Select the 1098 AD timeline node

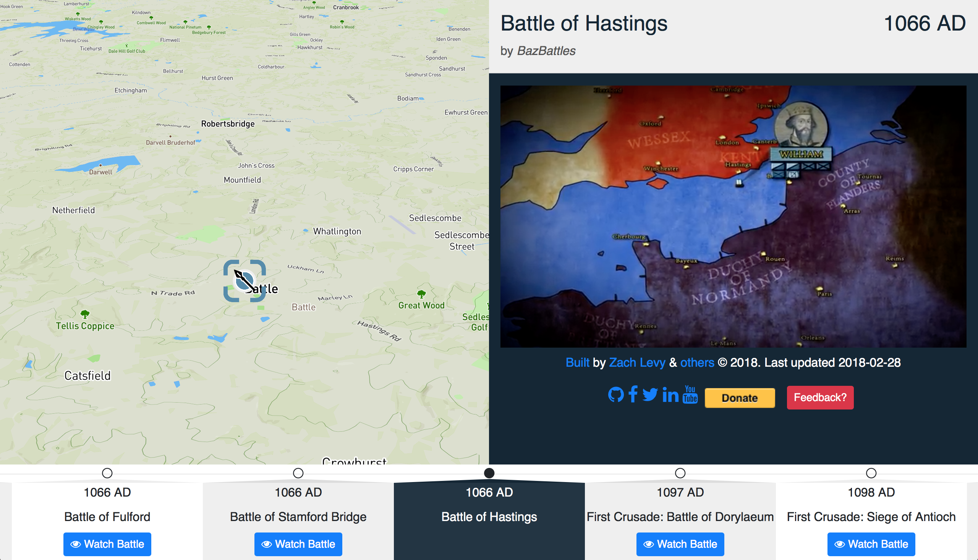pyautogui.click(x=871, y=473)
